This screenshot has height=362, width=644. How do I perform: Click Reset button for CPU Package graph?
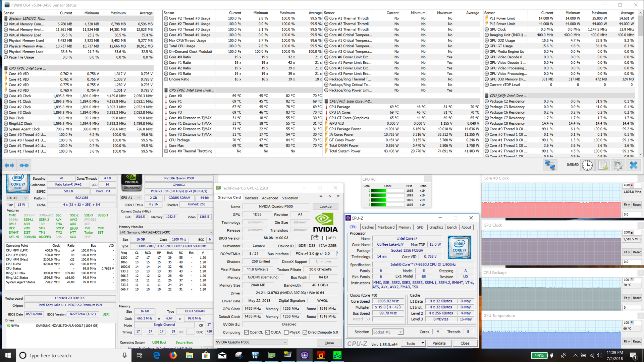(x=637, y=298)
